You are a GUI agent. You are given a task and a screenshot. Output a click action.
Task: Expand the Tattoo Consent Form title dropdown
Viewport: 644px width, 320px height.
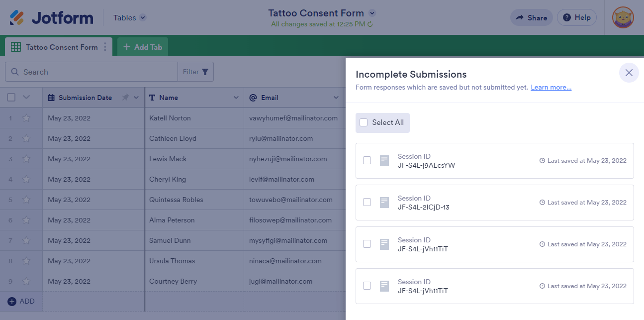point(372,13)
